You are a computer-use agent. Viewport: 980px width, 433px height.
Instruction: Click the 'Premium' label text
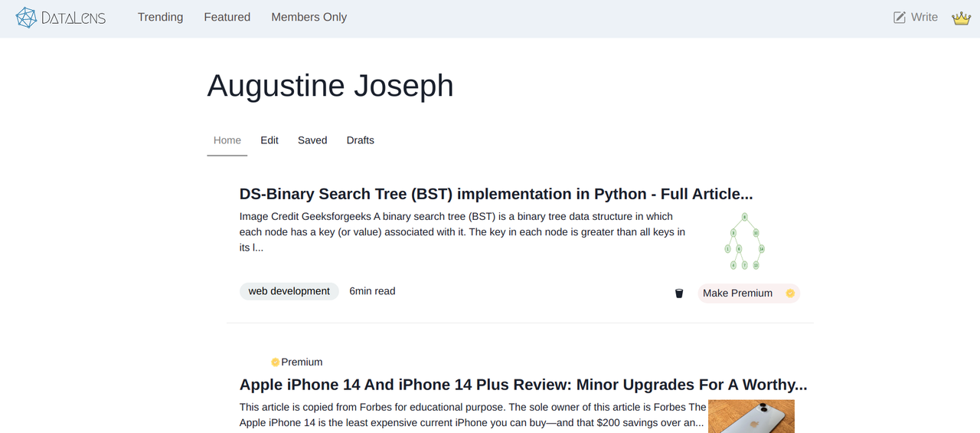[x=302, y=362]
